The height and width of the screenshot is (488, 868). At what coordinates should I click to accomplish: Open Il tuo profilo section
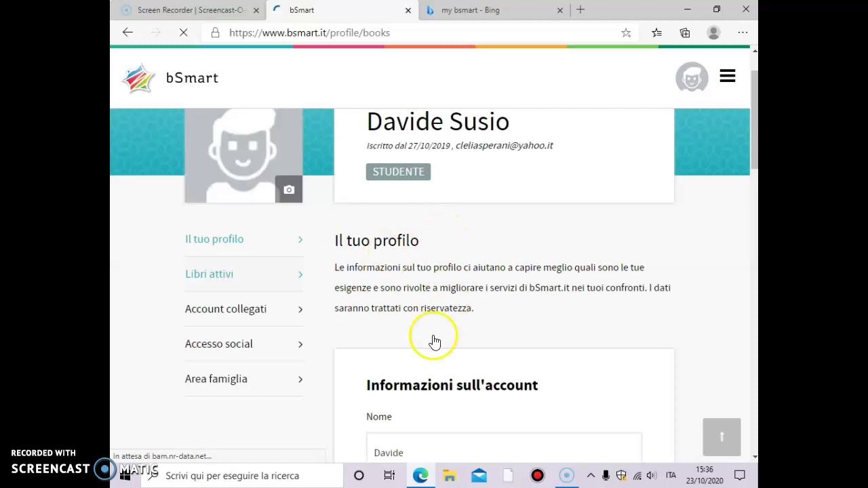[x=214, y=239]
